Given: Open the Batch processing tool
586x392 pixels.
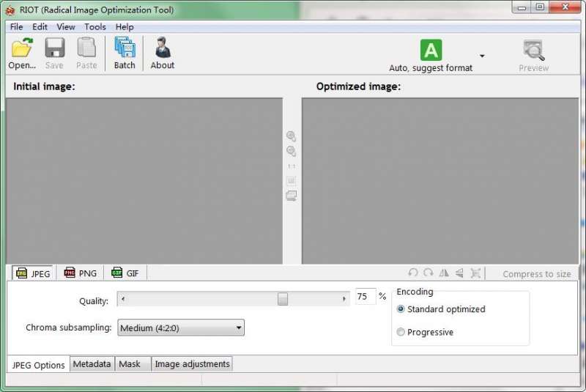Looking at the screenshot, I should click(x=125, y=53).
